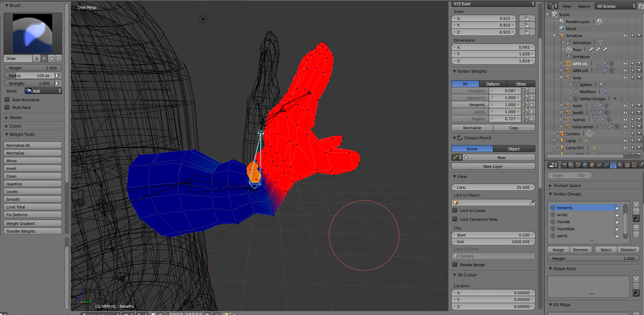
Task: Move vertex group up arrow
Action: click(x=636, y=227)
